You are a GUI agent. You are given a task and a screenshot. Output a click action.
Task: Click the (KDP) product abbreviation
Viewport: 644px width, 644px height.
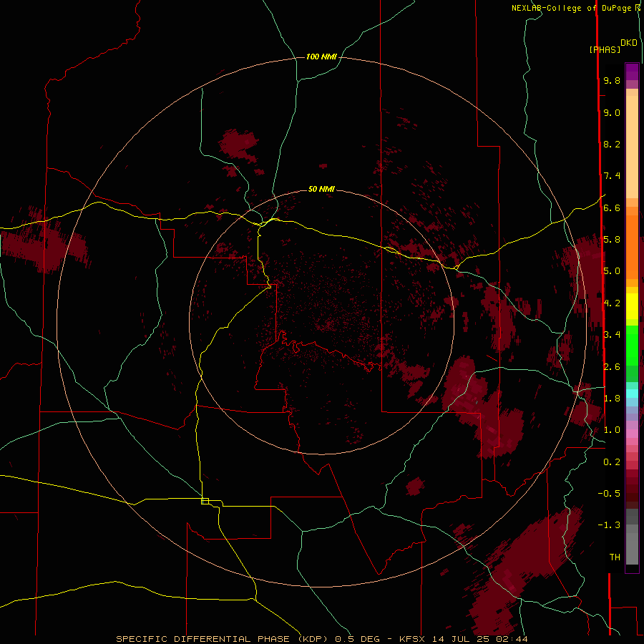[x=313, y=639]
